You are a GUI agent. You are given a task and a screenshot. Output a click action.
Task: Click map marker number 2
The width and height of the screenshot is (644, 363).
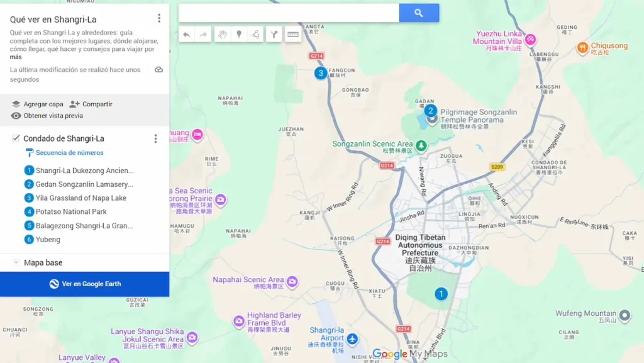pyautogui.click(x=430, y=111)
